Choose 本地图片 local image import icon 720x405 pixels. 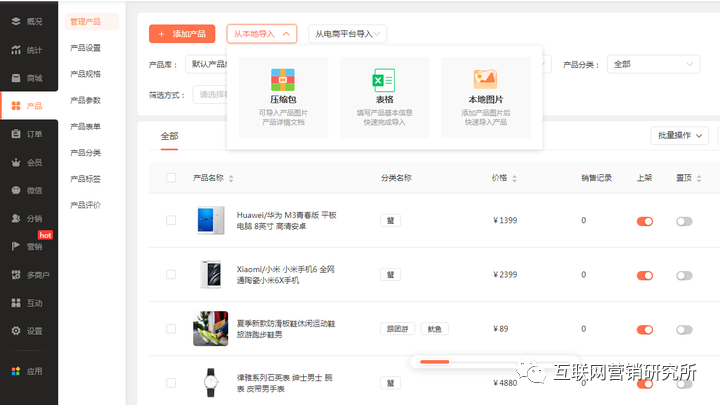[485, 79]
